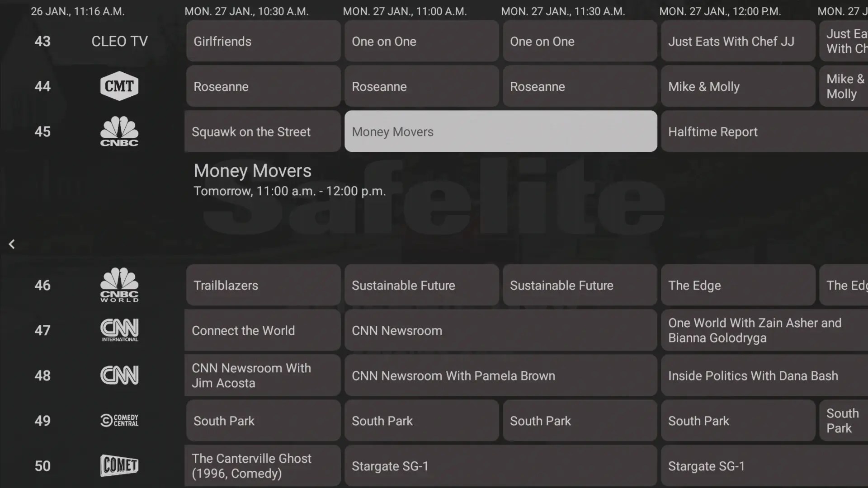Open Stargate SG-1 at 12:00 P.M.
The height and width of the screenshot is (488, 868).
tap(764, 466)
